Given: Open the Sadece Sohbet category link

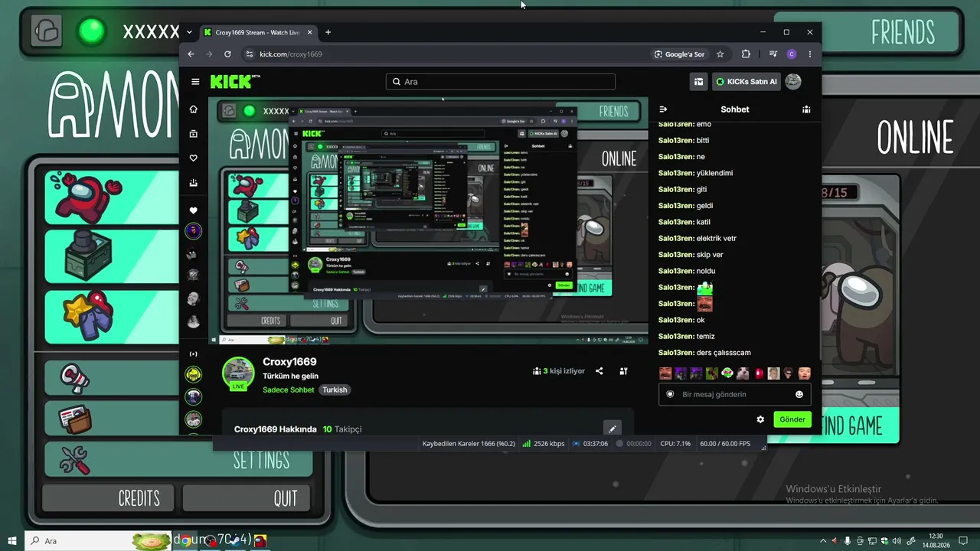Looking at the screenshot, I should point(289,390).
